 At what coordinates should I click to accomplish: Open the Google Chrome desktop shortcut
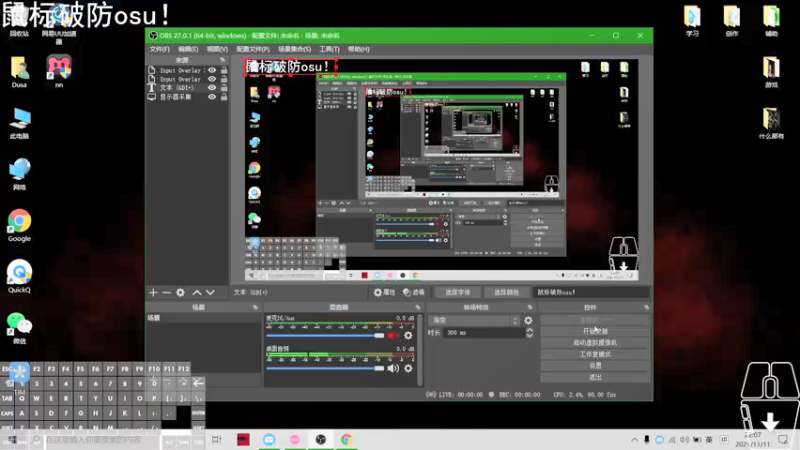click(19, 225)
